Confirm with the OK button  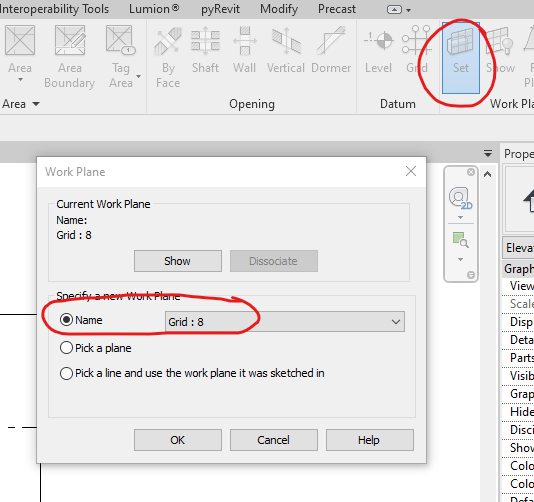(178, 440)
